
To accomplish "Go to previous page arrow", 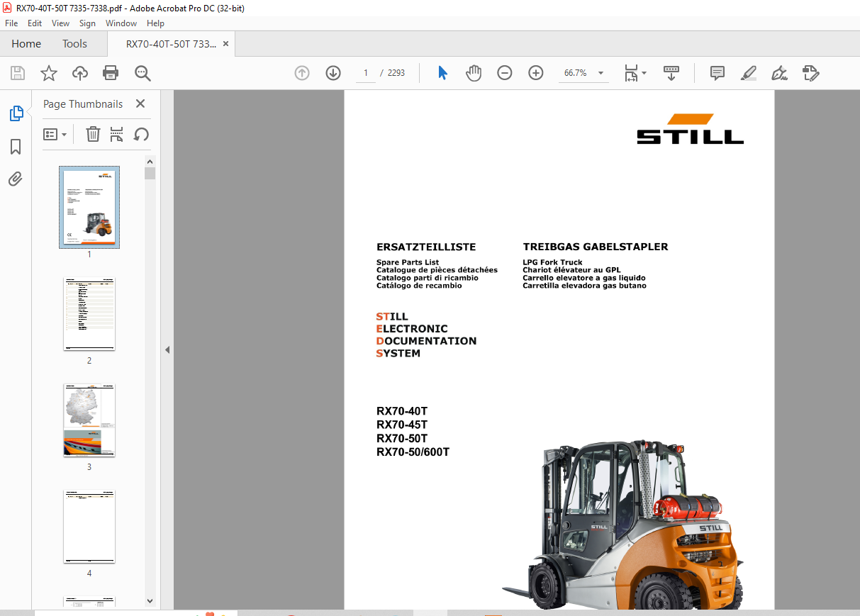I will [x=302, y=73].
